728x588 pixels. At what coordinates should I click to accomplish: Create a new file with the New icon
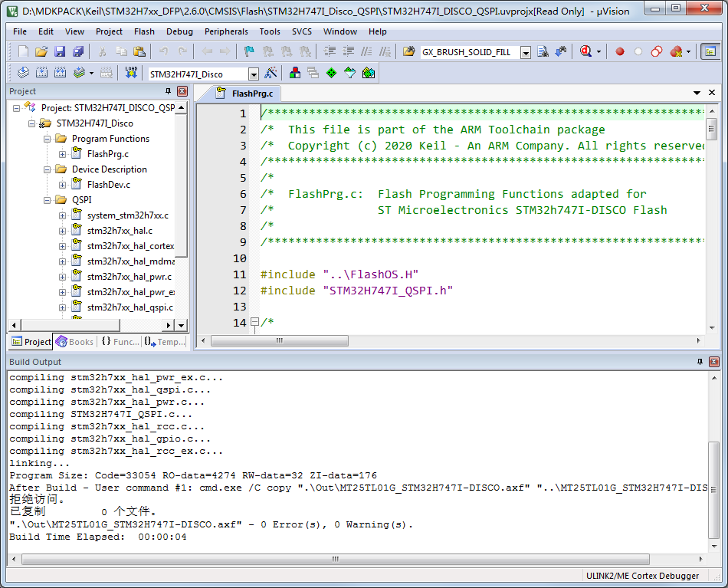click(23, 51)
